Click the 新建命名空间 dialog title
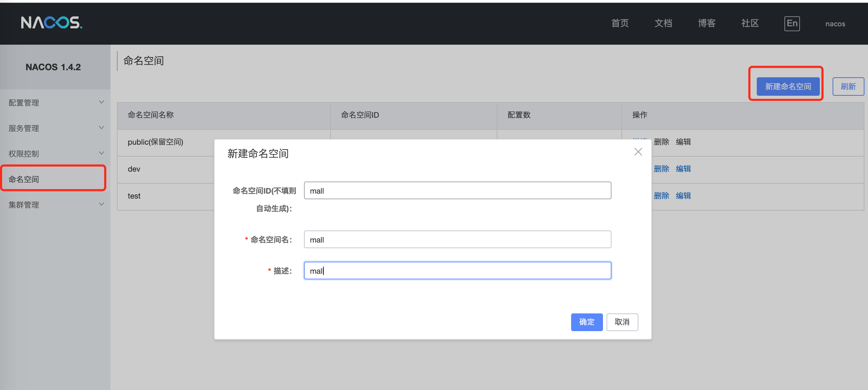The height and width of the screenshot is (390, 868). point(258,154)
